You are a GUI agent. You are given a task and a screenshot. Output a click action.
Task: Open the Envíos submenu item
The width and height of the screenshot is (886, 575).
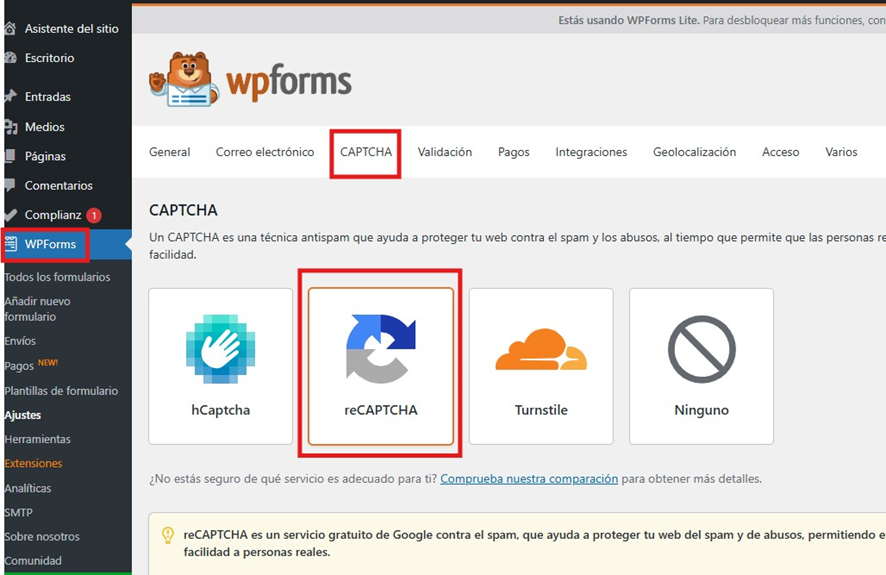click(x=20, y=341)
